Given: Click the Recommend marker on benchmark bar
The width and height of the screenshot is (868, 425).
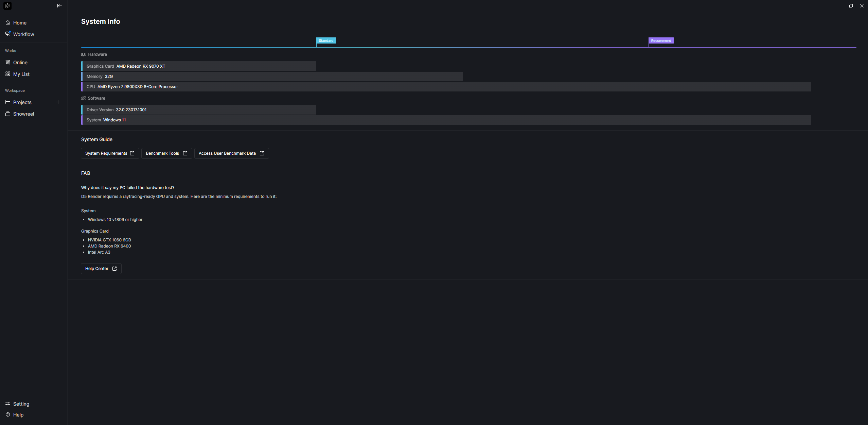Looking at the screenshot, I should (661, 41).
